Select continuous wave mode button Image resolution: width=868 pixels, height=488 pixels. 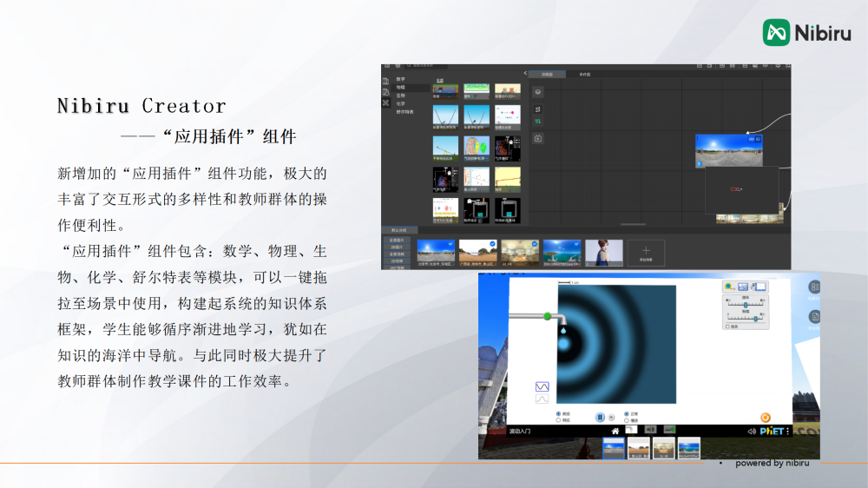tap(542, 386)
